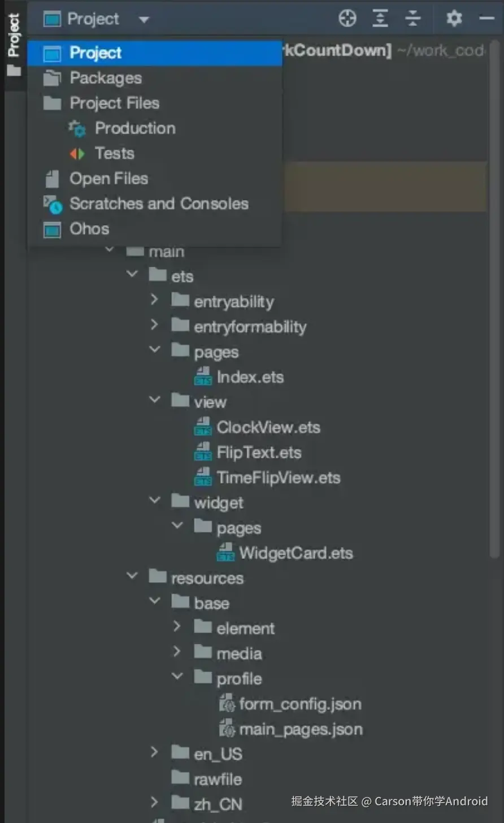Select Packages in the view menu
The image size is (504, 823).
coord(105,78)
